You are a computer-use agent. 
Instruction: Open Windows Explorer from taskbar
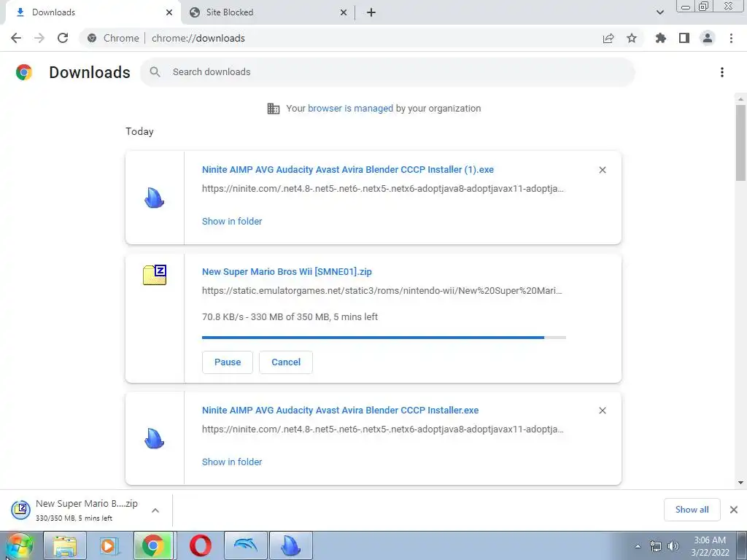(65, 545)
